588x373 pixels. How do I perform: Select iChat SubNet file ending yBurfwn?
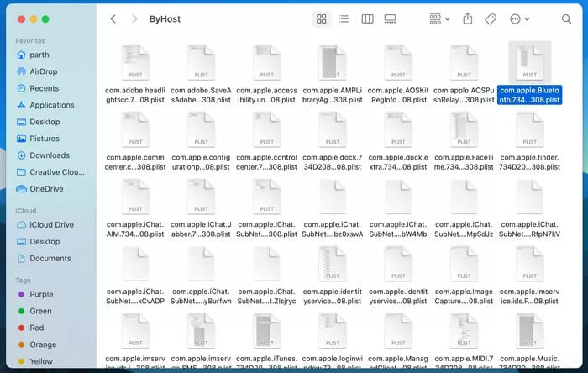pyautogui.click(x=201, y=264)
